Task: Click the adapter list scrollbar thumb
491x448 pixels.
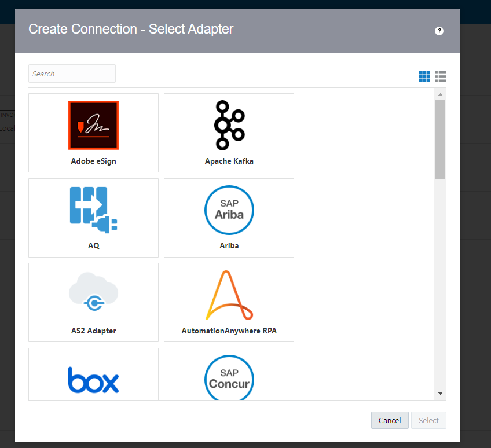Action: pyautogui.click(x=440, y=139)
